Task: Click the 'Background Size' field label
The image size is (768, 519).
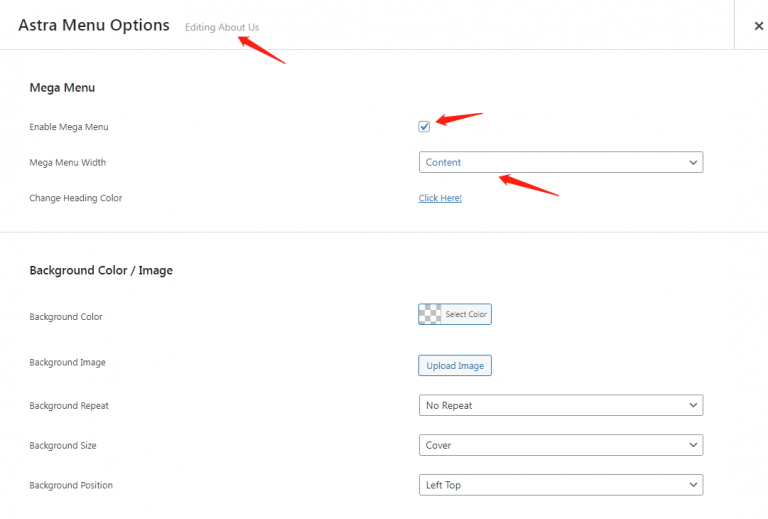Action: click(x=63, y=445)
